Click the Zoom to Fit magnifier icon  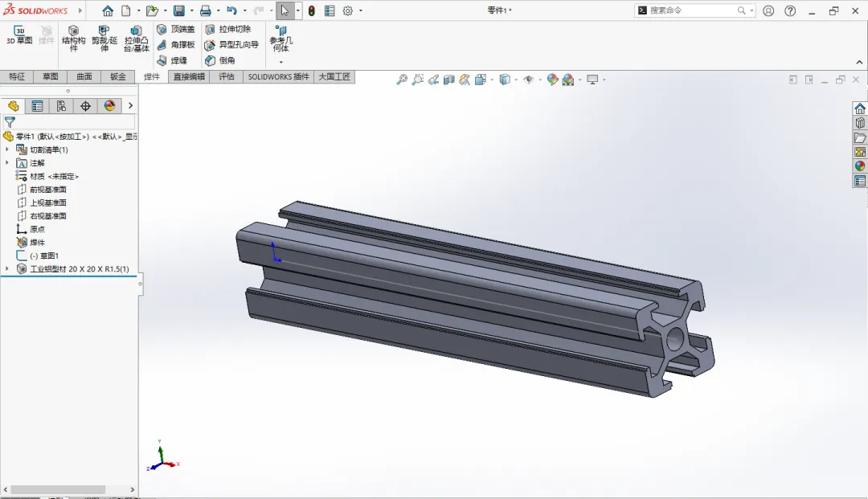point(402,80)
